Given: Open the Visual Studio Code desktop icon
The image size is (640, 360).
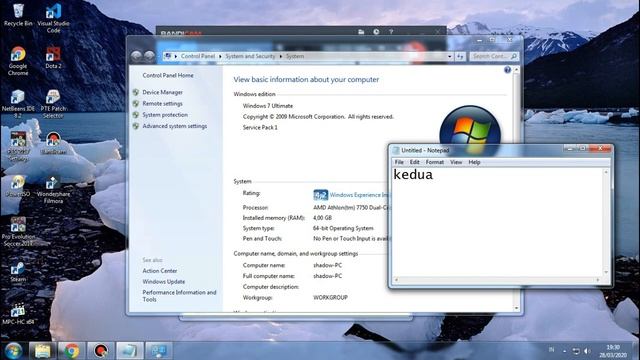Looking at the screenshot, I should coord(53,18).
